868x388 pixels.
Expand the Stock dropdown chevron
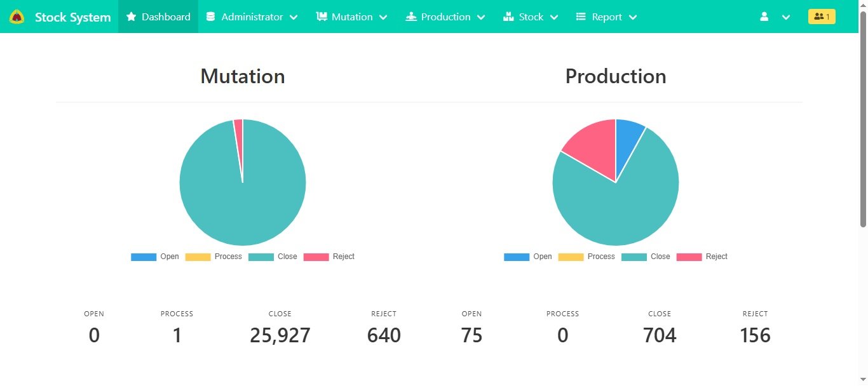click(x=554, y=18)
